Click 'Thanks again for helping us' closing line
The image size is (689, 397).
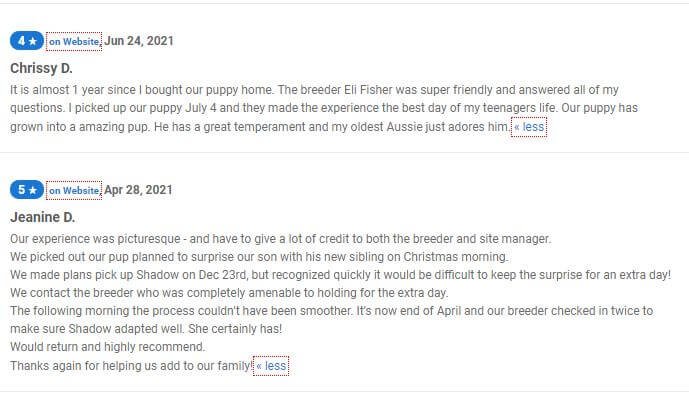(131, 366)
